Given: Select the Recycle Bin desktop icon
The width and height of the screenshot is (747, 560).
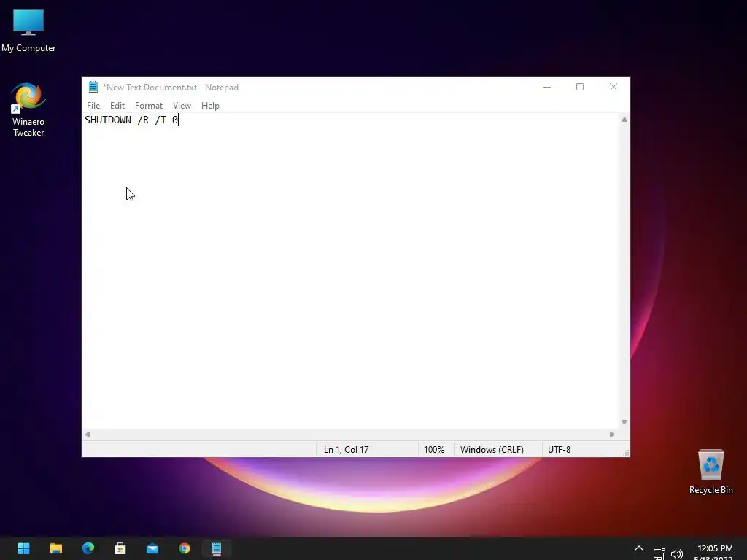Looking at the screenshot, I should (x=711, y=472).
